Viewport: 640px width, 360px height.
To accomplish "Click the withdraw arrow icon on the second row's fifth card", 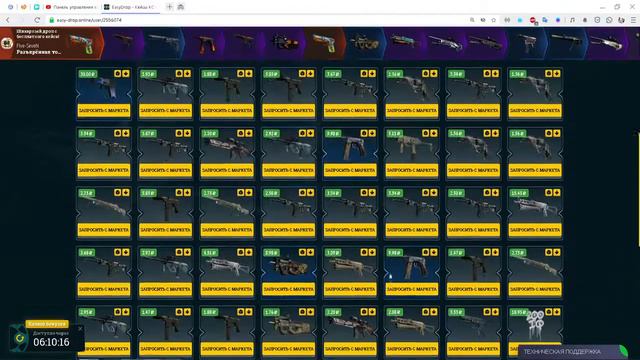I will point(372,133).
